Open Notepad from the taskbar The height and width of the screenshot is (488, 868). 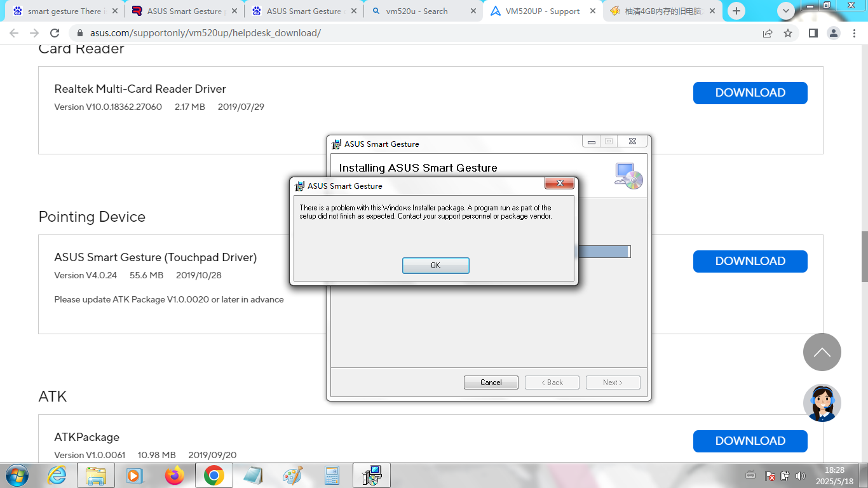(253, 475)
